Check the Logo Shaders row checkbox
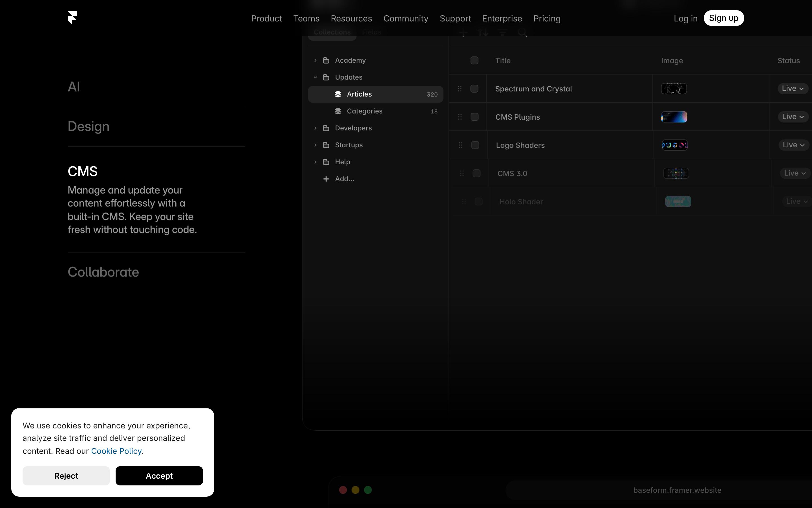Viewport: 812px width, 508px height. click(475, 145)
